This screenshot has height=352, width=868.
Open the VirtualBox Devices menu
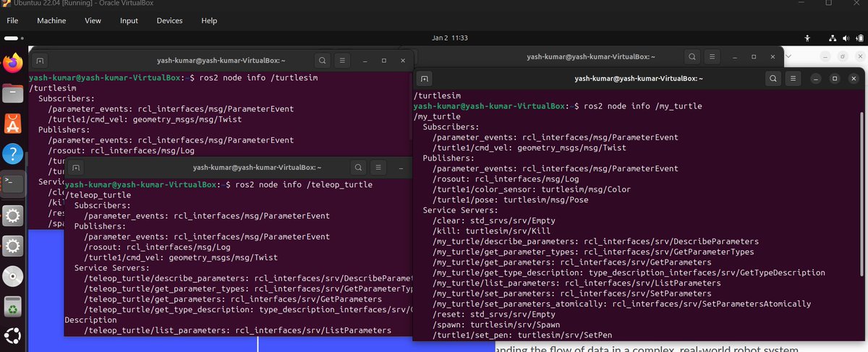pos(169,21)
